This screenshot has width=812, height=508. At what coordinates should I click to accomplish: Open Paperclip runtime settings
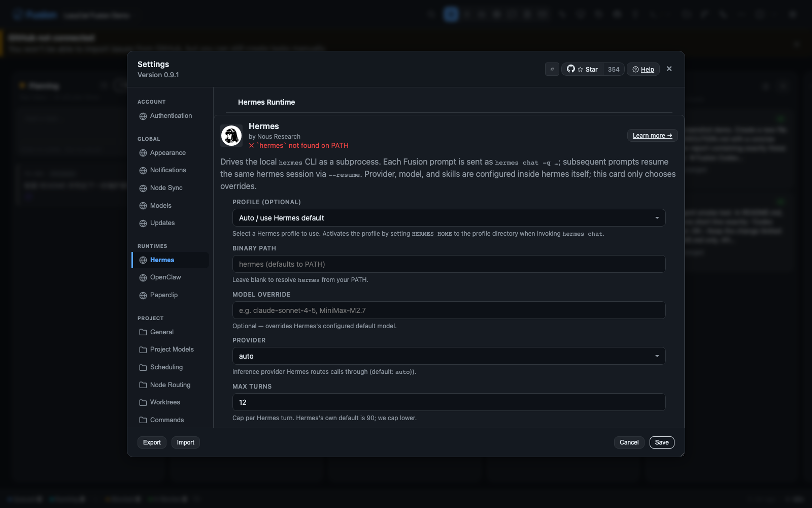tap(171, 295)
